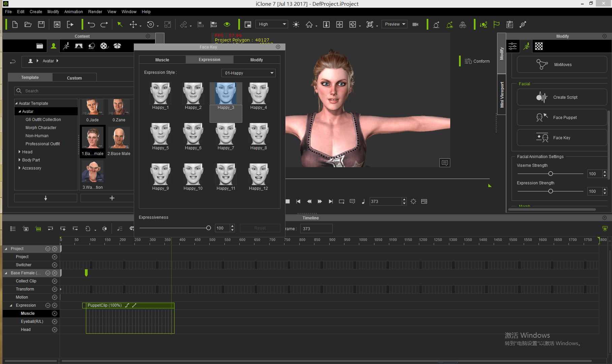Open the Media film reel icon

[104, 46]
